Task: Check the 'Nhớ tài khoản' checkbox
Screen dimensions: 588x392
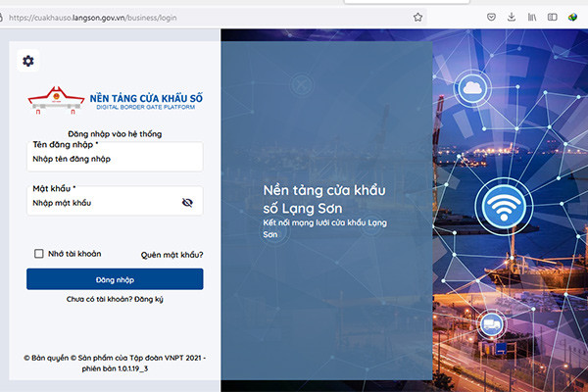Action: (39, 254)
